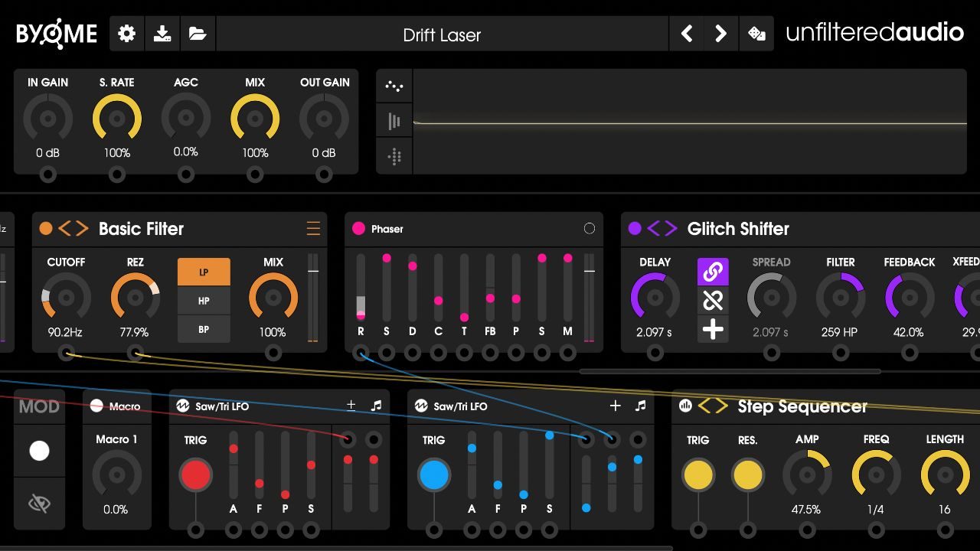The height and width of the screenshot is (551, 980).
Task: Select BP filter type
Action: click(204, 330)
